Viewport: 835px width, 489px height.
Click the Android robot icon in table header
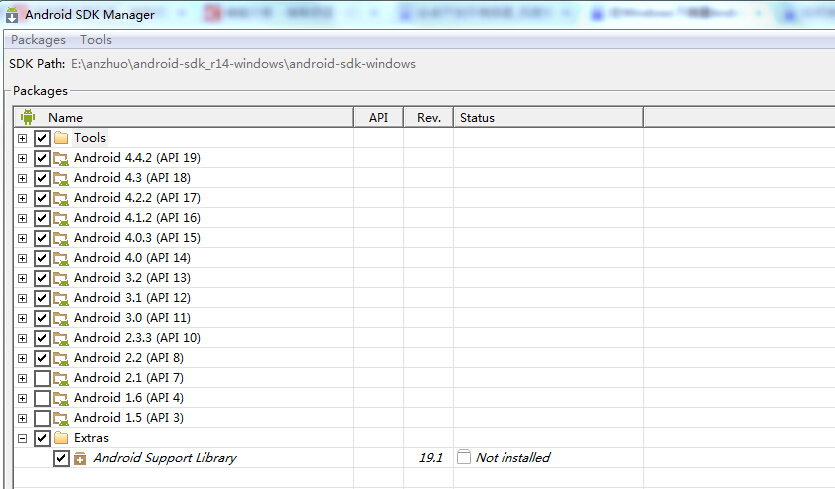pyautogui.click(x=28, y=117)
